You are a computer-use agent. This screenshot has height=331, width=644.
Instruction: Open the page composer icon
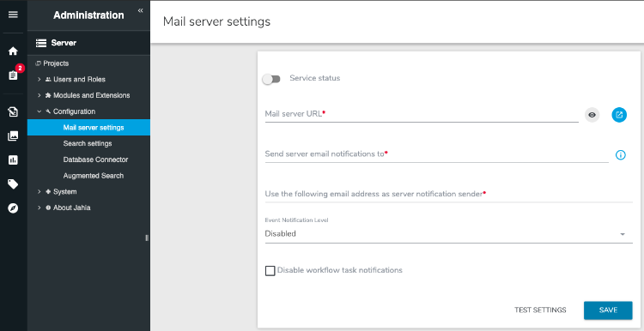13,112
